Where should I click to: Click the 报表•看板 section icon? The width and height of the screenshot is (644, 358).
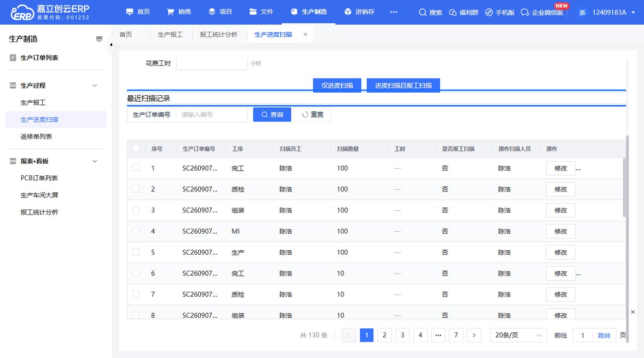point(13,161)
